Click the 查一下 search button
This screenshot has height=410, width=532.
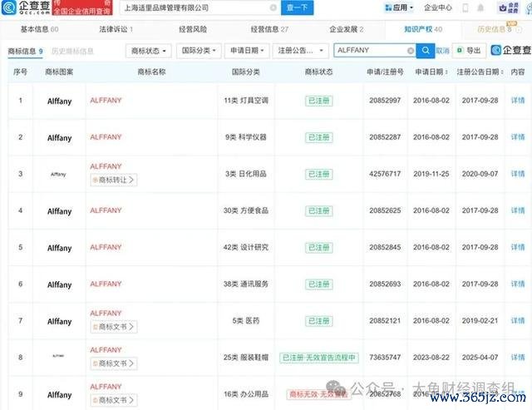298,7
